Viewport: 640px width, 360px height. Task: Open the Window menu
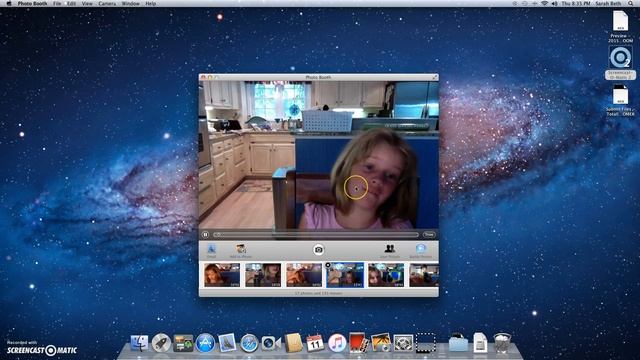click(131, 3)
